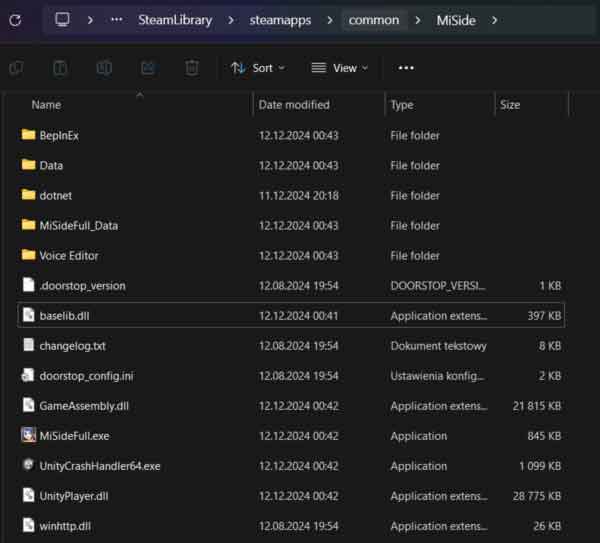Screen dimensions: 600x543
Task: Click the DOORSTOP_VERSI... type cell
Action: (x=438, y=286)
